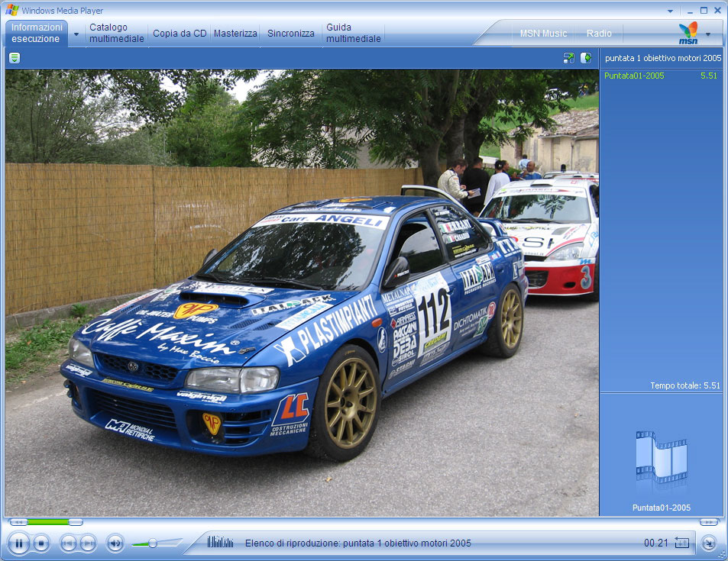This screenshot has height=561, width=728.
Task: Expand the online stores dropdown next to MSN
Action: pos(708,34)
